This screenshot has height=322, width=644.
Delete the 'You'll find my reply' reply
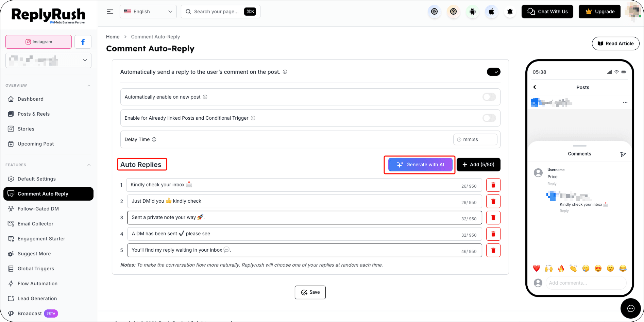tap(493, 250)
